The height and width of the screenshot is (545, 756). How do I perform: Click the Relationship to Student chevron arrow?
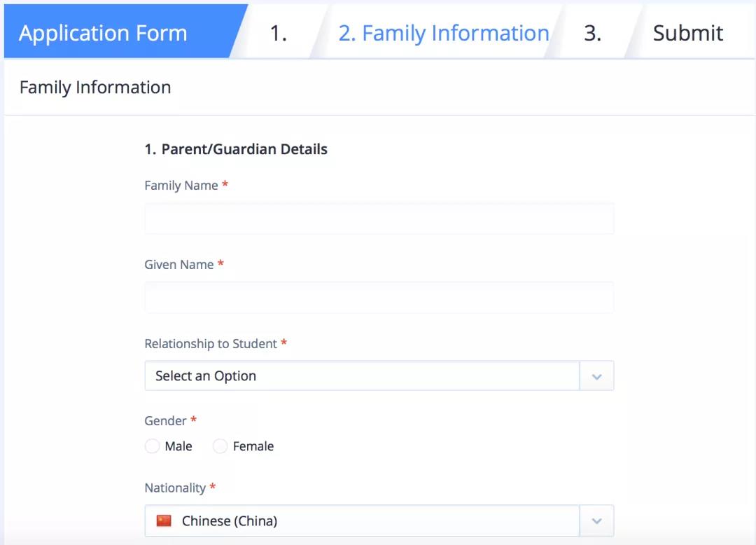pyautogui.click(x=596, y=376)
